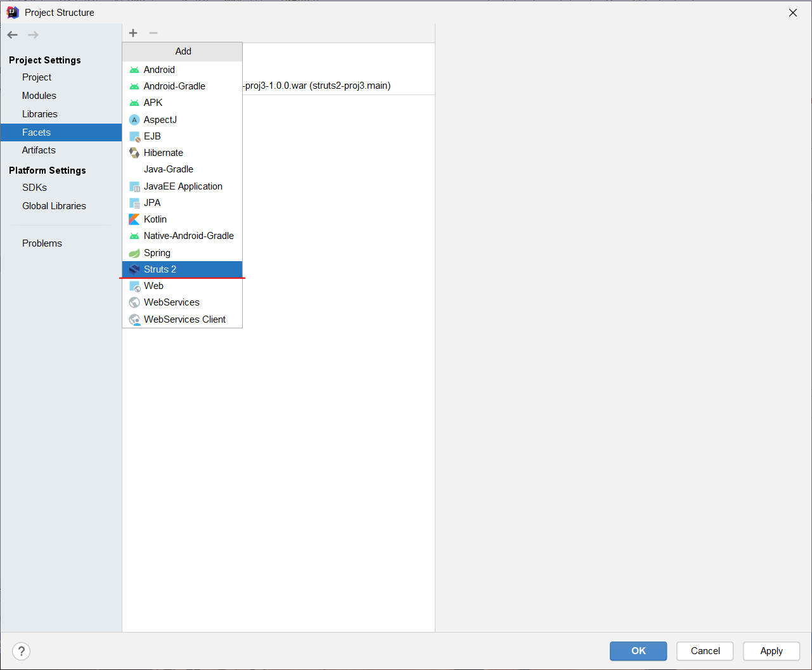Viewport: 812px width, 670px height.
Task: Click the Native-Android-Gradle robot icon
Action: pos(134,236)
